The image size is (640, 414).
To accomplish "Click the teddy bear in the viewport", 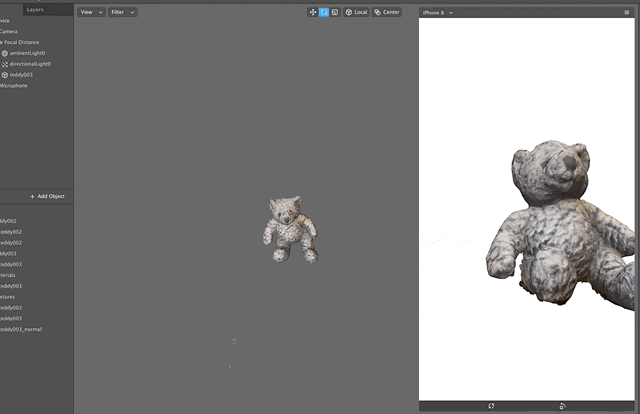I will 288,228.
